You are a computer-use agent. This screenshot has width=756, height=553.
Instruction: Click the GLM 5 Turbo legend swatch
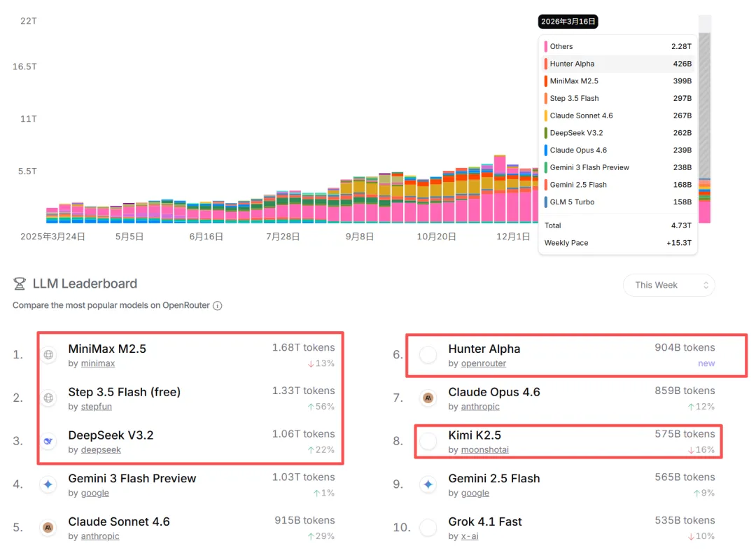point(546,202)
